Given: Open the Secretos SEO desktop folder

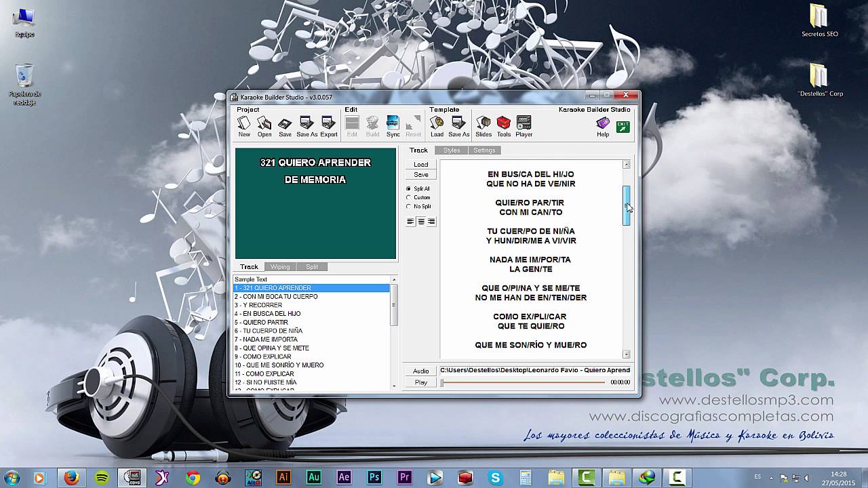Looking at the screenshot, I should coord(819,20).
